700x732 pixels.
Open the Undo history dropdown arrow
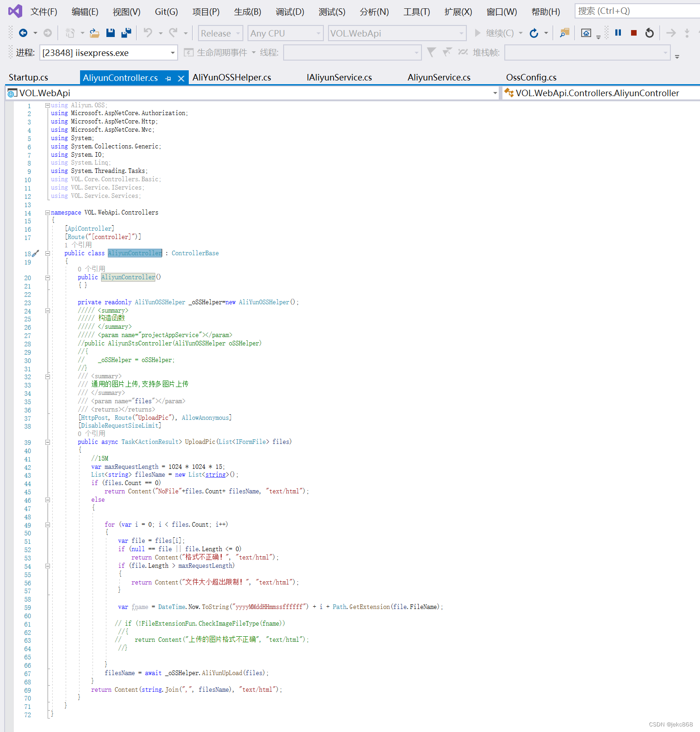click(x=161, y=33)
